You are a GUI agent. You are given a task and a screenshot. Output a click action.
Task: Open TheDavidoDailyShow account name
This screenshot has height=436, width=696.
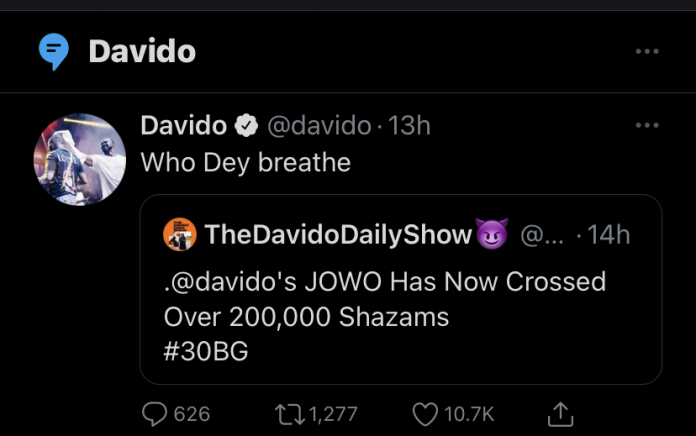pyautogui.click(x=338, y=234)
